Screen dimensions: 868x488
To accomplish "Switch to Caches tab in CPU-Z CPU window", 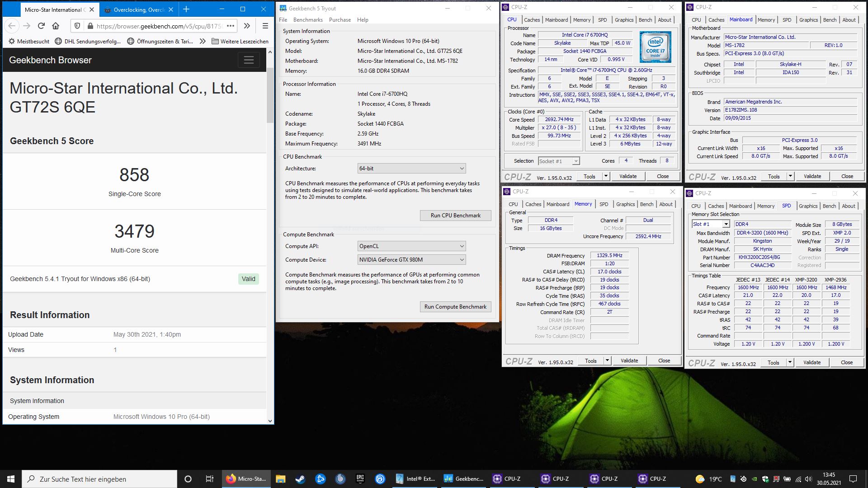I will 532,20.
